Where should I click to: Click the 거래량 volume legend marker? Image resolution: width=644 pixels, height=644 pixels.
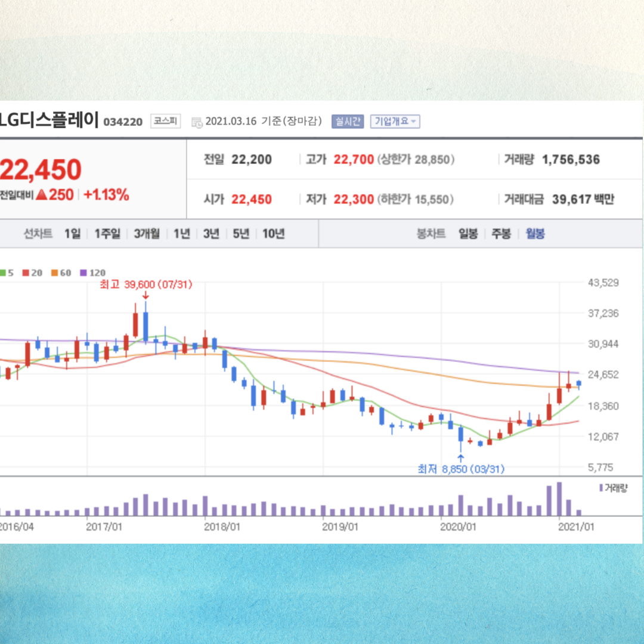[614, 488]
